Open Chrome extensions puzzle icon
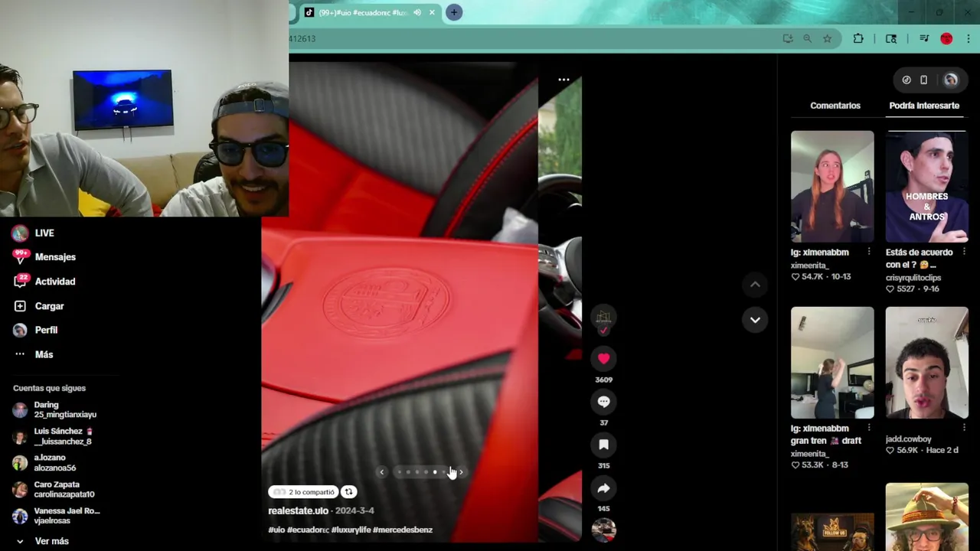 pos(858,38)
